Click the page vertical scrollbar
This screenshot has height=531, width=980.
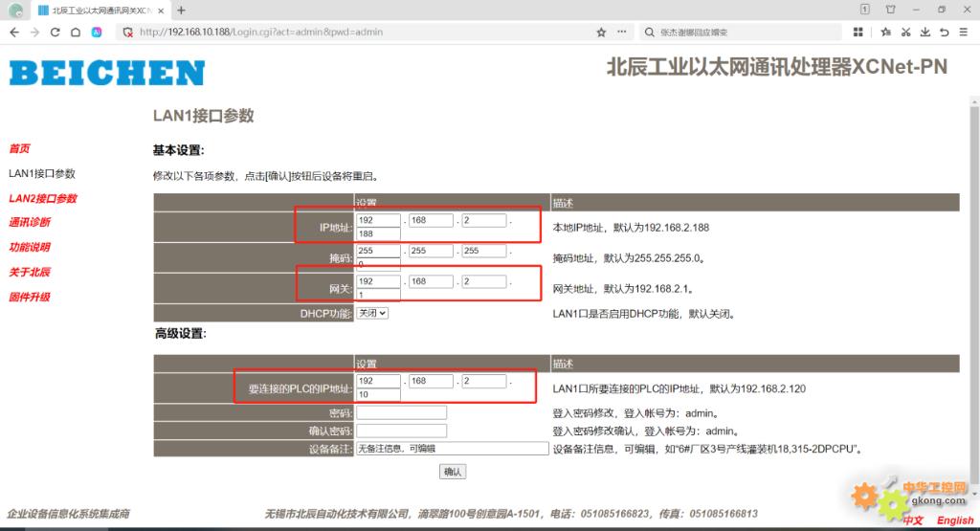974,294
